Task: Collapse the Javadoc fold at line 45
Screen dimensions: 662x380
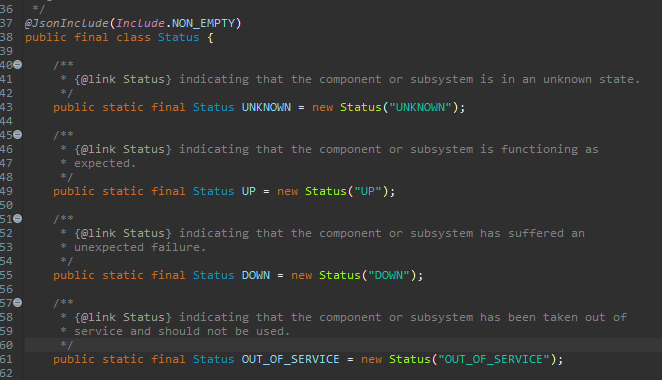Action: click(x=17, y=135)
